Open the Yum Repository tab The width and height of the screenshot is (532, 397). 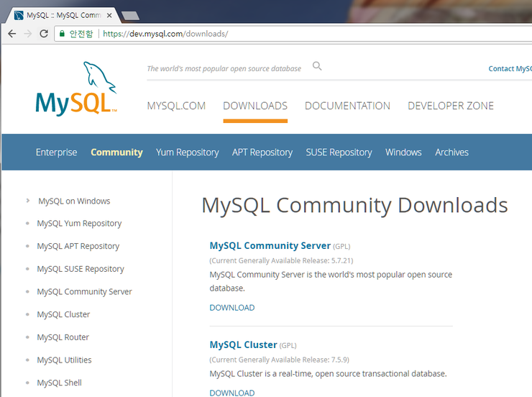click(x=188, y=152)
